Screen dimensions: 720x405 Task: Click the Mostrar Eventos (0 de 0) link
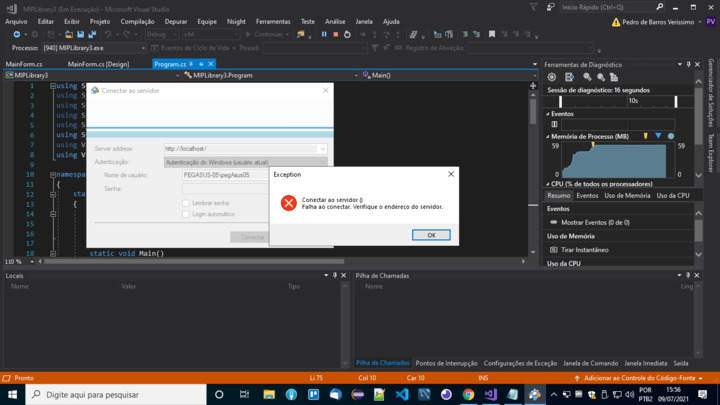(595, 222)
